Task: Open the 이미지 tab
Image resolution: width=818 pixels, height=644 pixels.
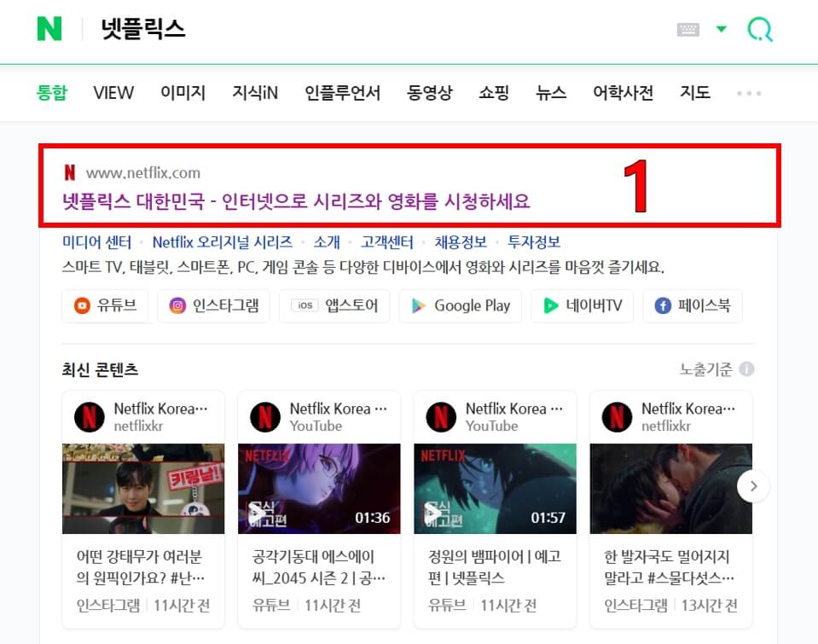Action: [183, 93]
